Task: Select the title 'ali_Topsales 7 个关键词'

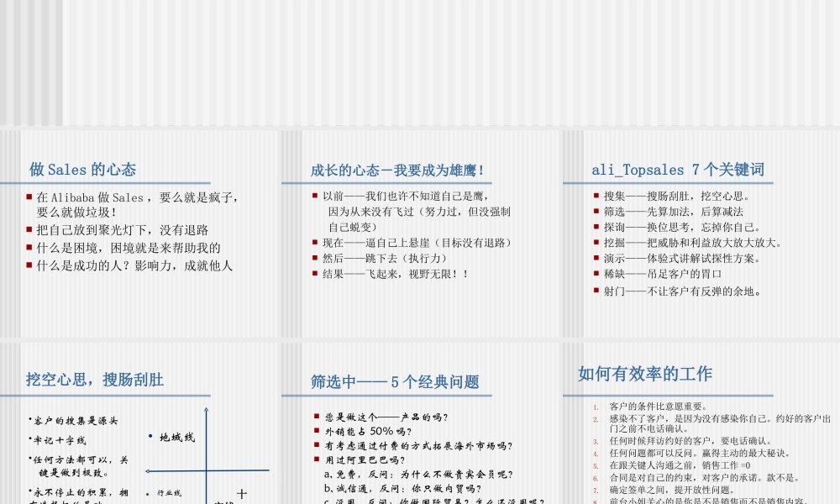Action: click(x=678, y=170)
